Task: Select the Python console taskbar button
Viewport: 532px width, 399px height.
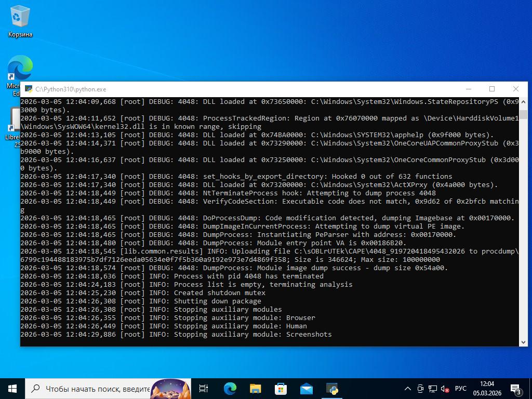Action: 332,389
